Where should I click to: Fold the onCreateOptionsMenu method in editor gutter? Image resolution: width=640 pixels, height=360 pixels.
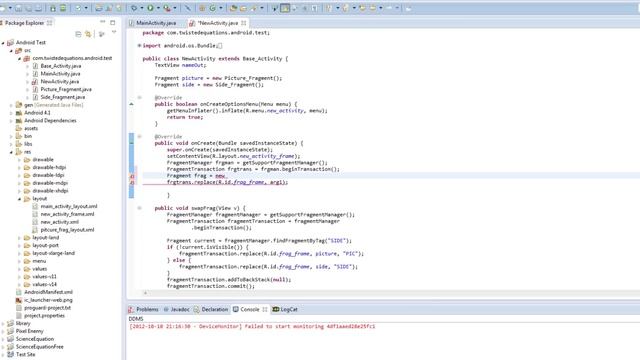tap(139, 98)
